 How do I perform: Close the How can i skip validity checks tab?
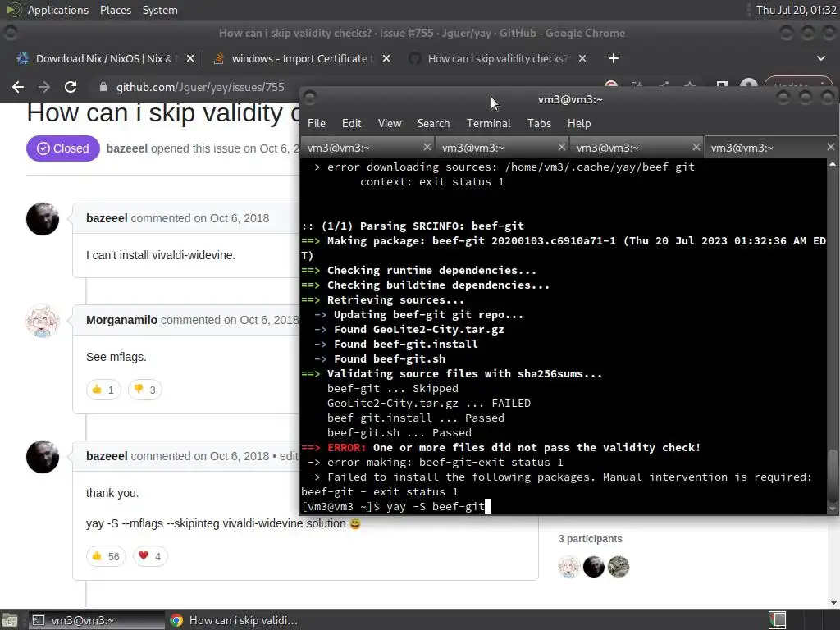click(582, 58)
